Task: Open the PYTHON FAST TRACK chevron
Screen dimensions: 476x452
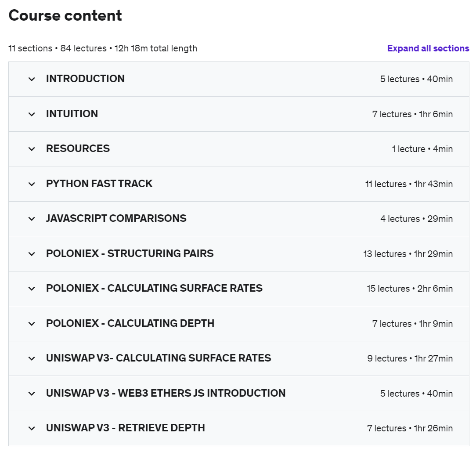Action: 32,184
